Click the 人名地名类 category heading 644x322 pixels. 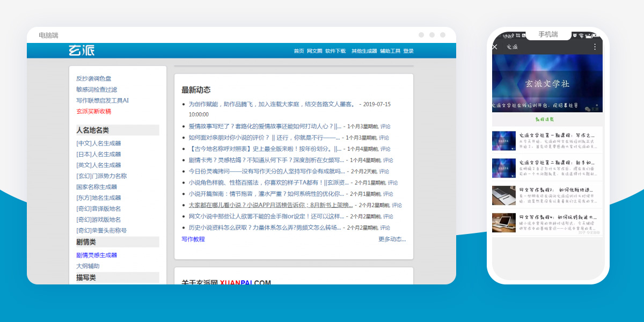(x=118, y=130)
